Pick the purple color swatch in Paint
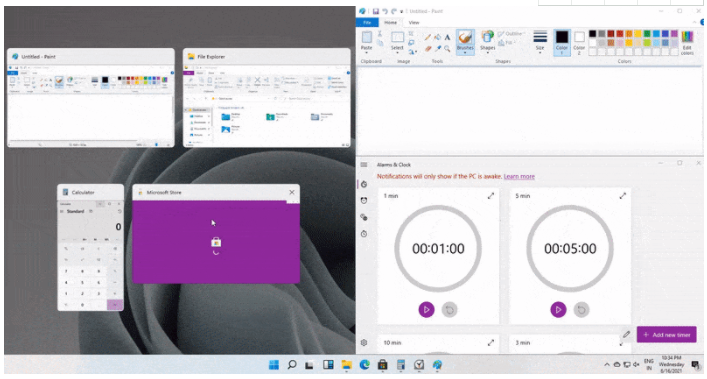707x379 pixels. point(674,34)
